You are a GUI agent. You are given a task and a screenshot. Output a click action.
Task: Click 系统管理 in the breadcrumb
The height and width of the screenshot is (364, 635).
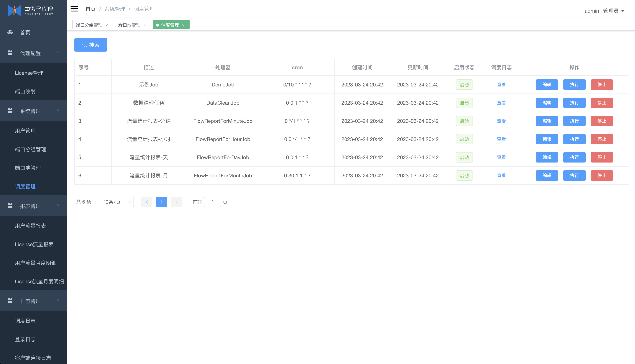115,9
